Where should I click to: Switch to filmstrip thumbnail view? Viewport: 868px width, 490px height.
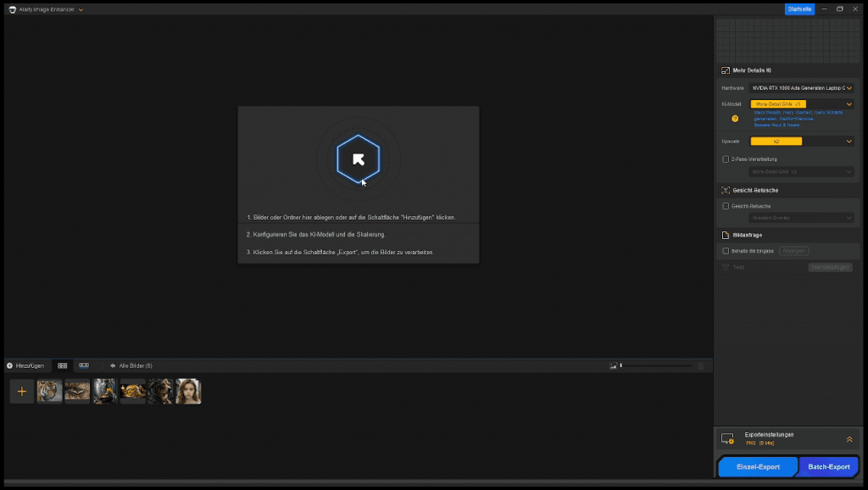84,365
